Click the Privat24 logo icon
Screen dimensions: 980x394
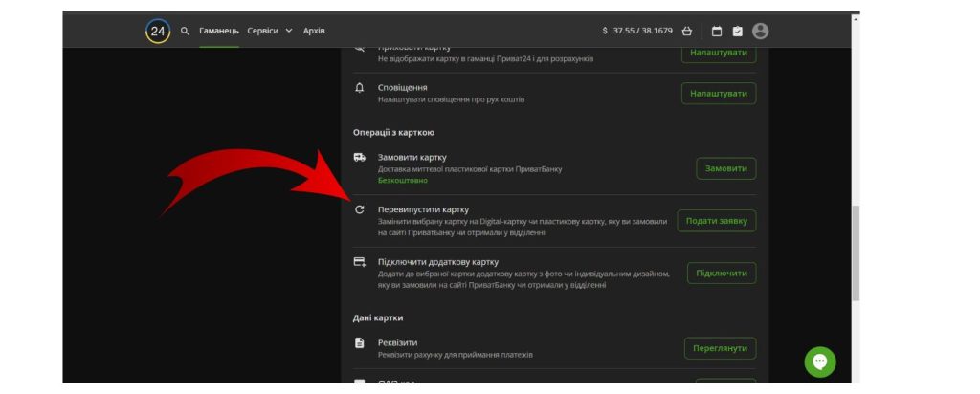(x=158, y=31)
